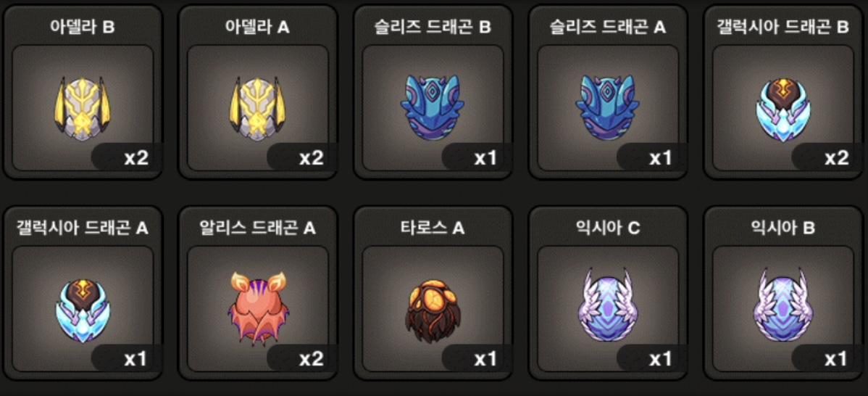
Task: Click the 익시아 C card title
Action: click(x=607, y=228)
